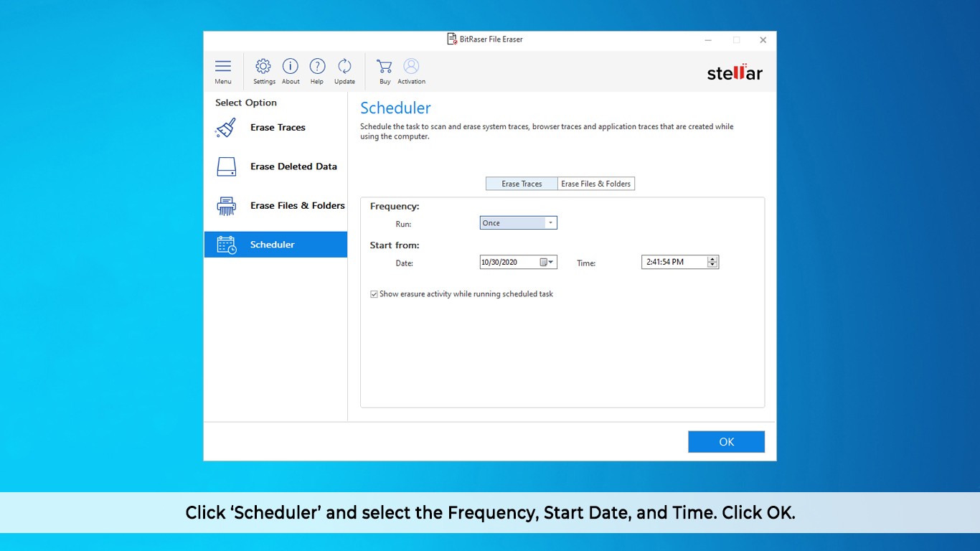Image resolution: width=980 pixels, height=551 pixels.
Task: Minimize the BitRaser window
Action: tap(708, 40)
